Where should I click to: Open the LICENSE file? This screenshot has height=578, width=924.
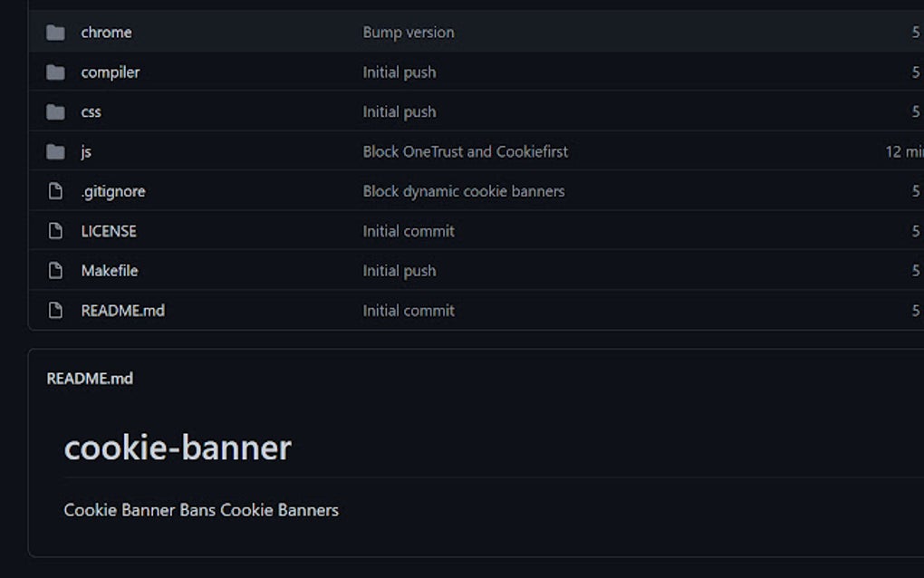pos(109,231)
